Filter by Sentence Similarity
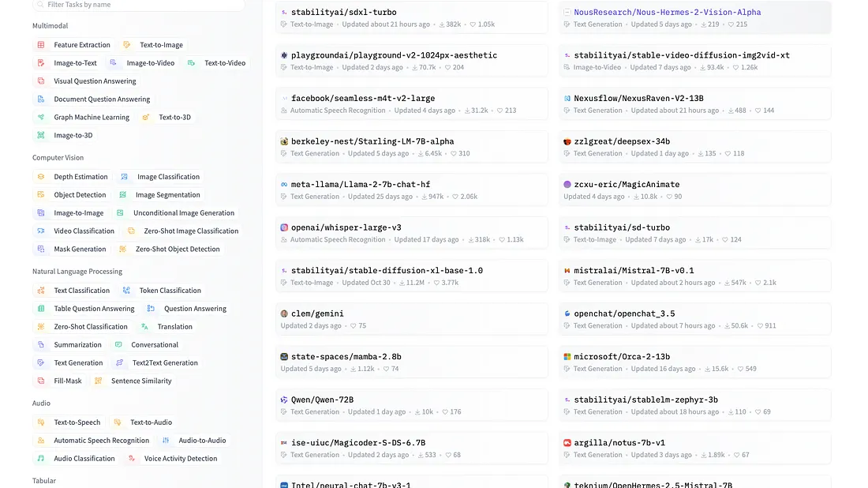This screenshot has height=488, width=868. [x=133, y=381]
